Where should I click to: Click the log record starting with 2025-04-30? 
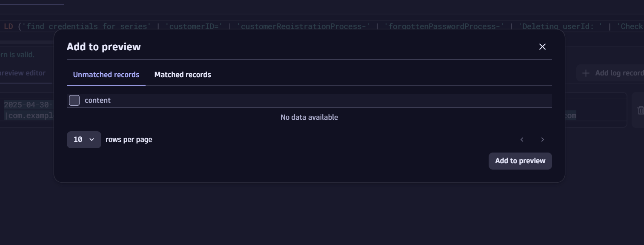(x=26, y=105)
